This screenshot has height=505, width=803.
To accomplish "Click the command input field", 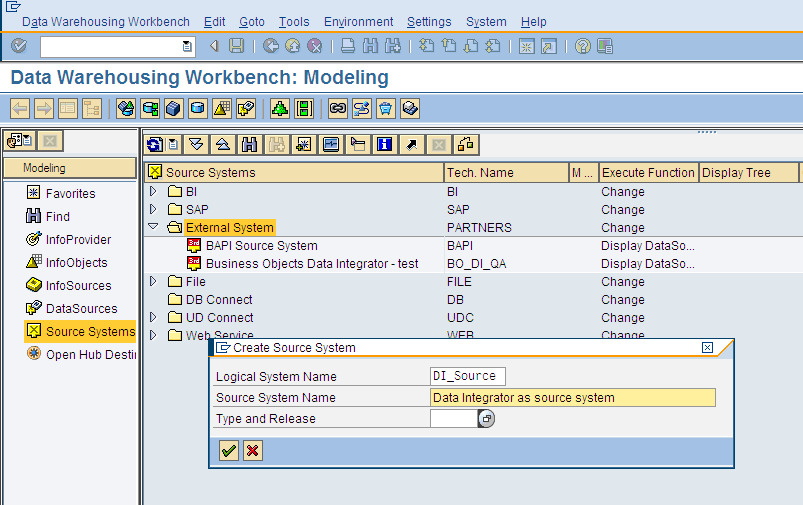I will (112, 47).
